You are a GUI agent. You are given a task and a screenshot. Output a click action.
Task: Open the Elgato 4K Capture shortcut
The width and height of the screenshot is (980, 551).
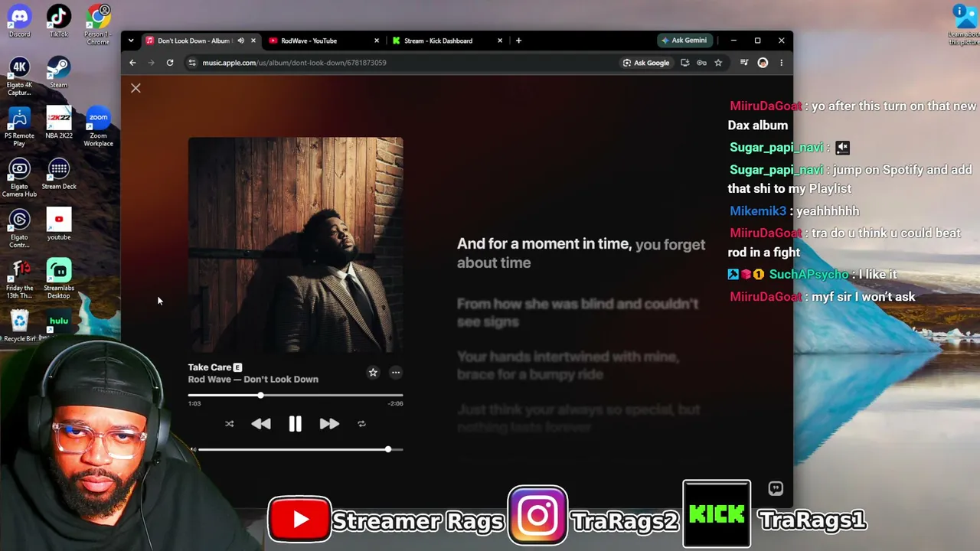pyautogui.click(x=19, y=77)
